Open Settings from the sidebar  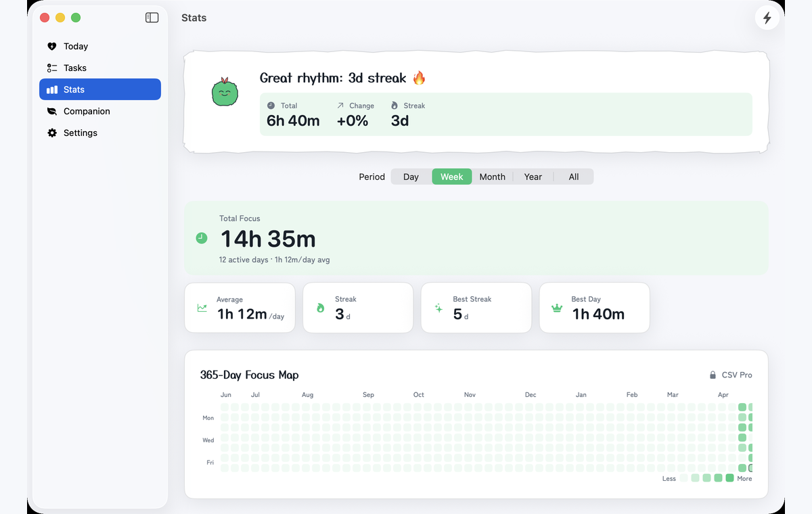(100, 133)
